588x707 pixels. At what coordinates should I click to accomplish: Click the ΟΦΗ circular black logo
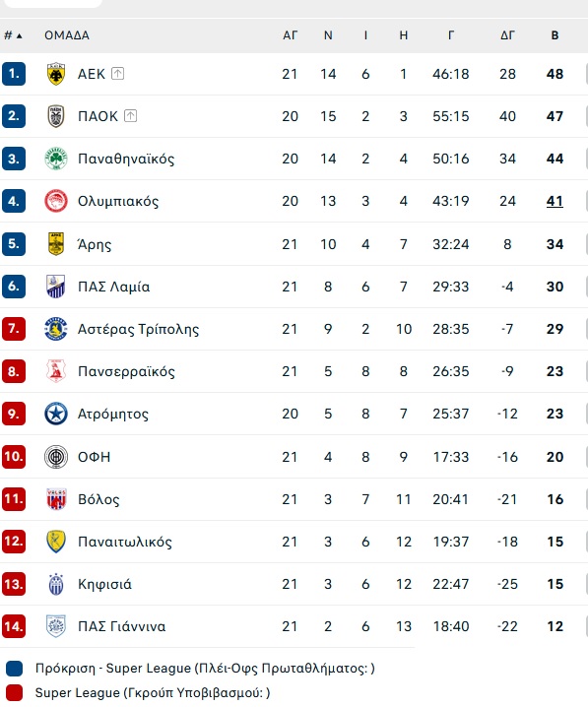[56, 457]
